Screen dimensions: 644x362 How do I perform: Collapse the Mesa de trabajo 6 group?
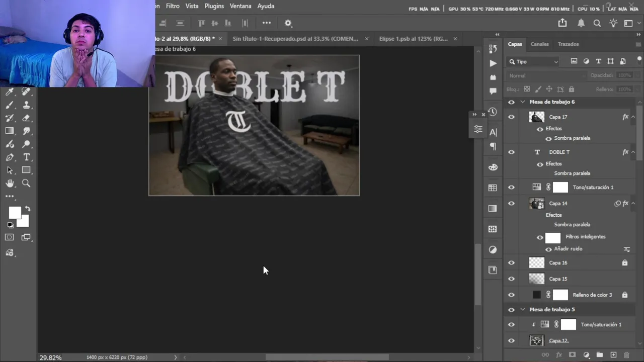click(522, 102)
